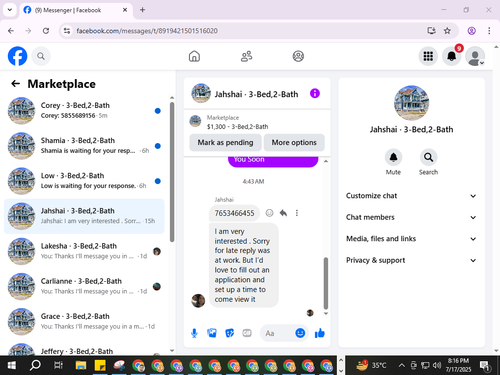
Task: Open weather widget showing 35°C
Action: click(371, 366)
